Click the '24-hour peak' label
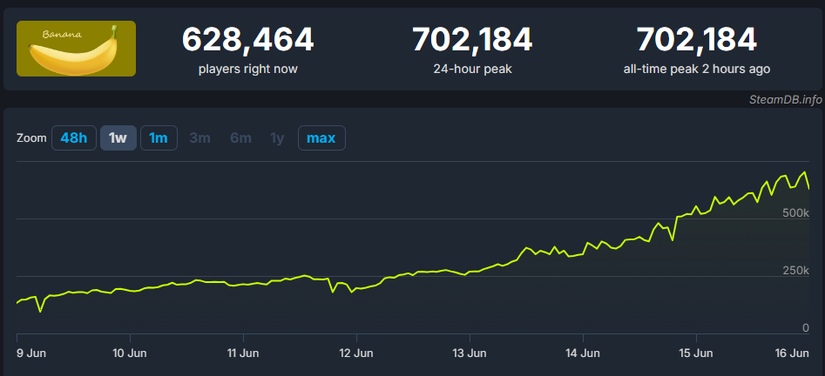Screen dimensions: 825x376 472,69
